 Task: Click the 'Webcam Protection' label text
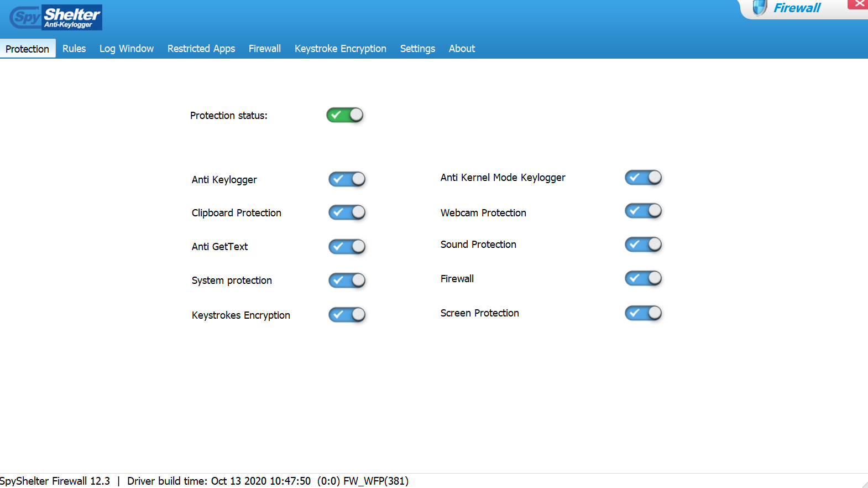point(483,213)
